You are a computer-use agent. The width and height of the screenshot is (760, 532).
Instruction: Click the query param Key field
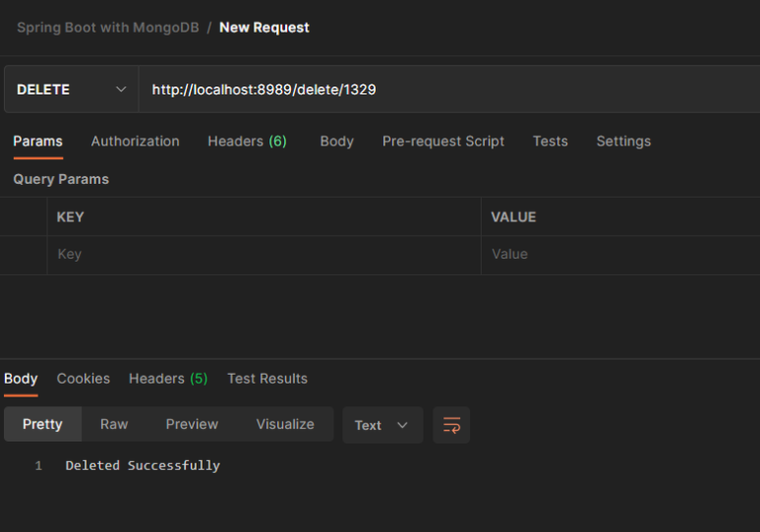pos(264,255)
